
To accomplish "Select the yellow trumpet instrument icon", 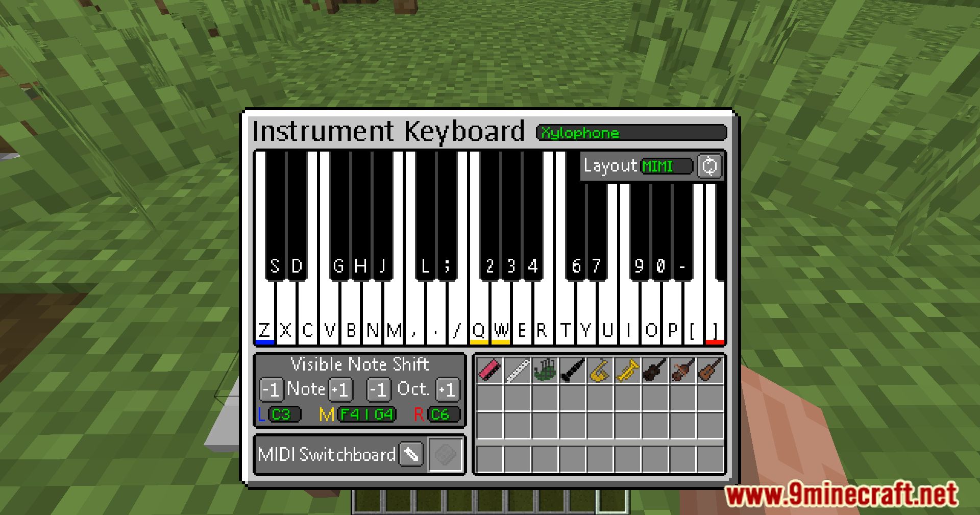I will pos(627,370).
